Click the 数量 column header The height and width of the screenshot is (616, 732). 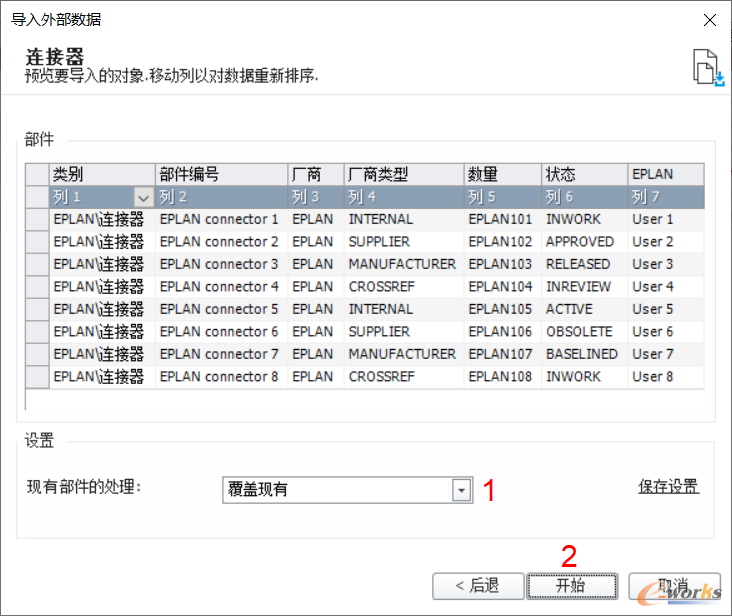pyautogui.click(x=503, y=175)
